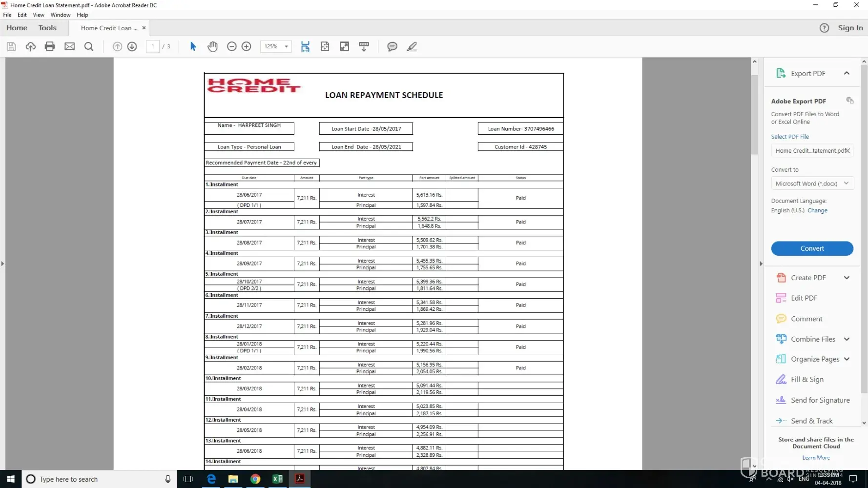Open the Edit menu
This screenshot has height=488, width=868.
[x=22, y=15]
